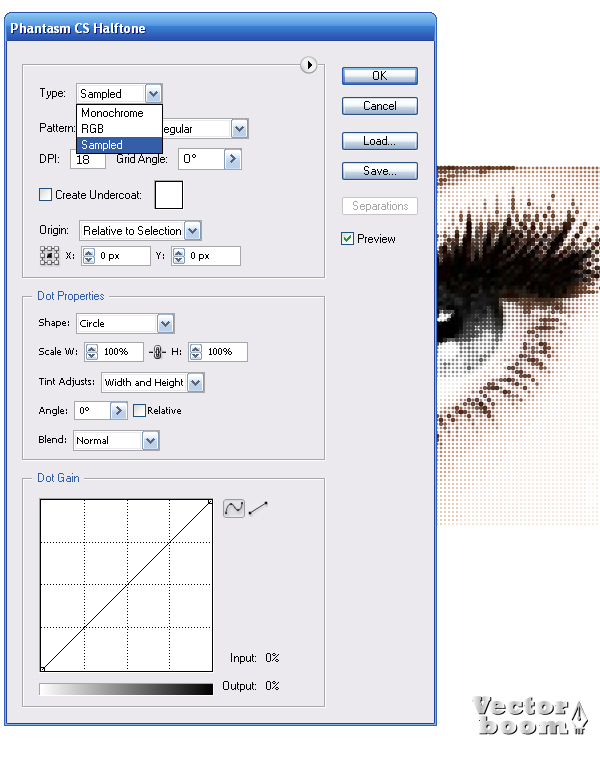
Task: Click the Scale W stepper arrows
Action: (x=92, y=352)
